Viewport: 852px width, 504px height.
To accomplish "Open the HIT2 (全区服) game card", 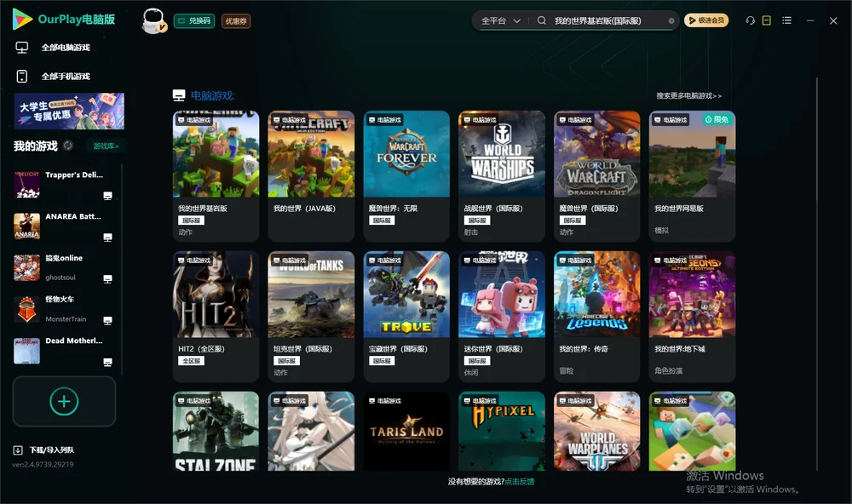I will (216, 317).
